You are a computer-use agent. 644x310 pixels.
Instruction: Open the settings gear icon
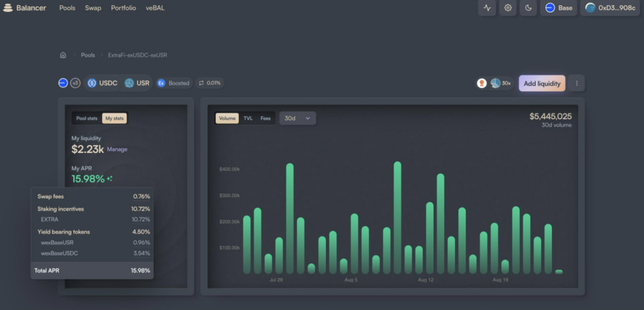pyautogui.click(x=508, y=8)
